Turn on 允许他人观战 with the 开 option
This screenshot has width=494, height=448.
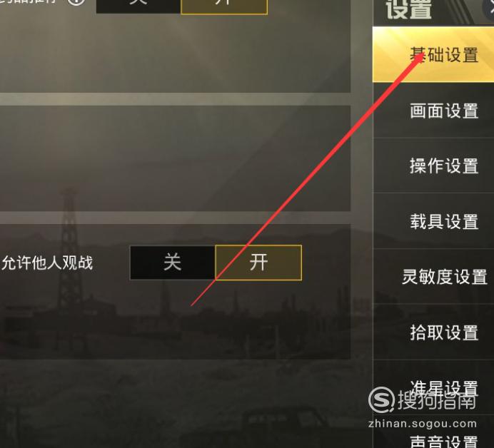(x=258, y=263)
